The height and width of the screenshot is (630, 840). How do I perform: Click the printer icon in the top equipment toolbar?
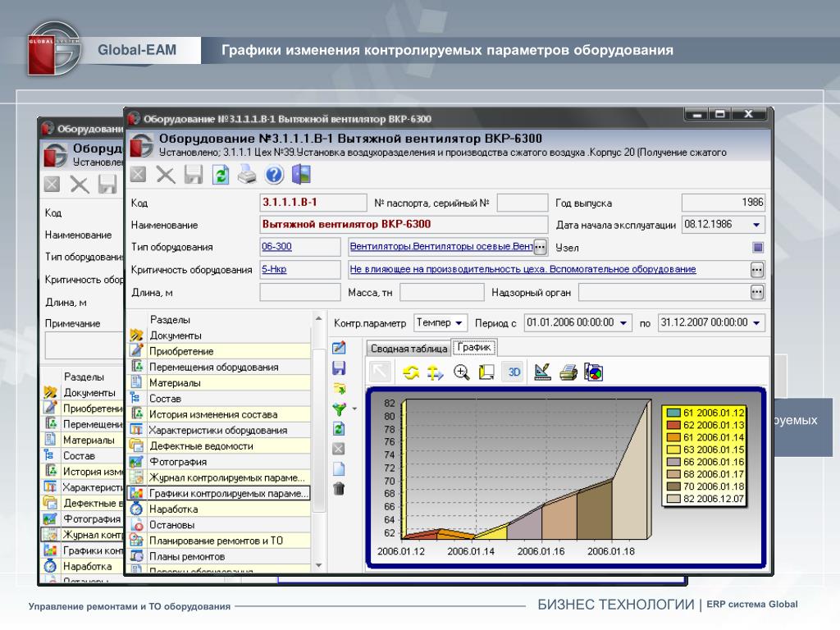pos(247,175)
